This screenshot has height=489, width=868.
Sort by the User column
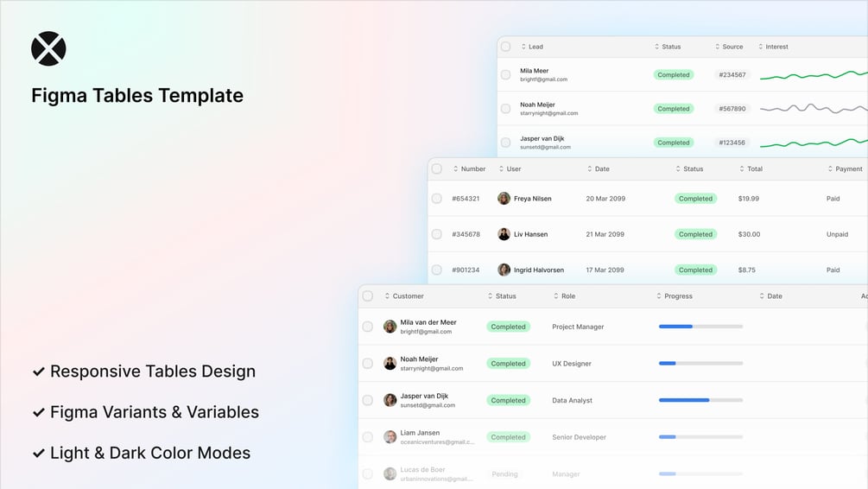point(510,169)
